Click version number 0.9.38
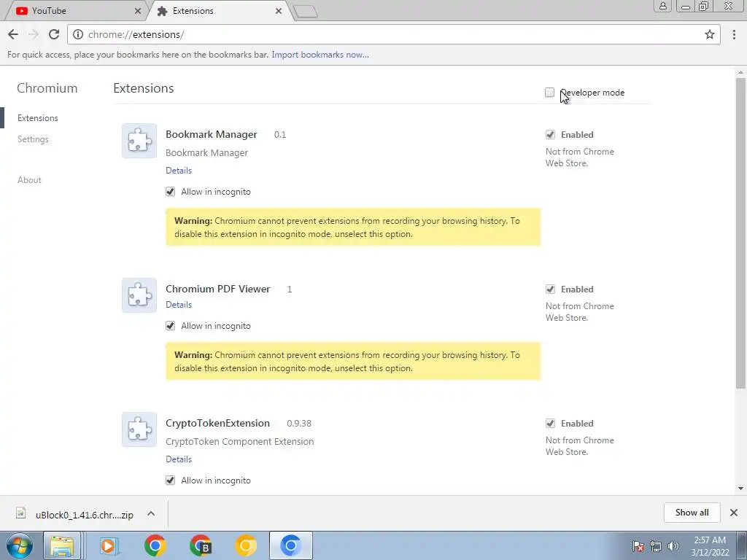The width and height of the screenshot is (747, 560). [298, 424]
